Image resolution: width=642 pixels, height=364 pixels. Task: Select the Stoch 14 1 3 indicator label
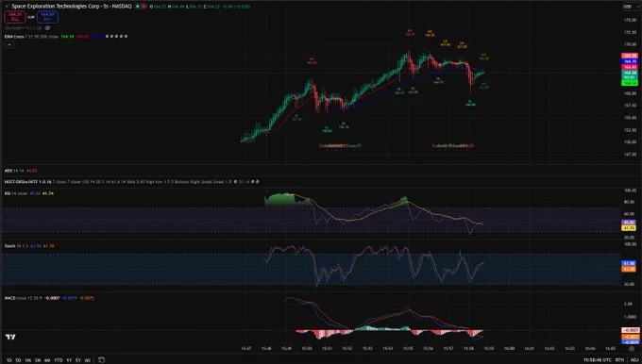pos(16,246)
